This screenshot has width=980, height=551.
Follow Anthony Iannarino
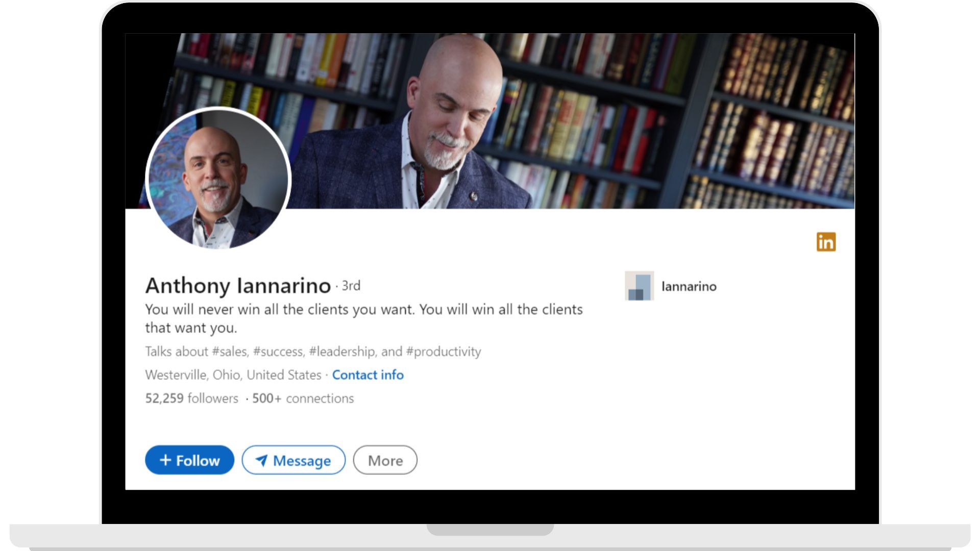coord(189,460)
